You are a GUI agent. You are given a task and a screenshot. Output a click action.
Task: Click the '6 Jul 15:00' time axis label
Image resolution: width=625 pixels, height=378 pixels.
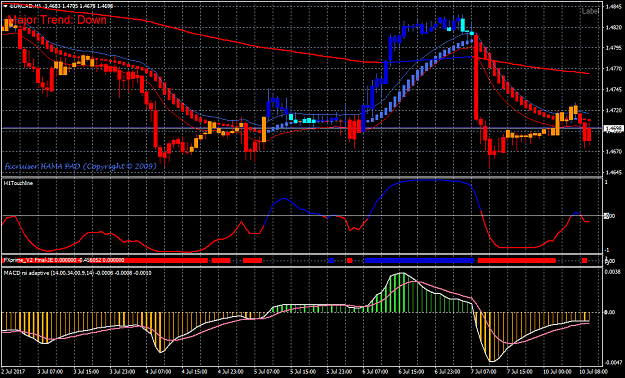click(x=411, y=371)
